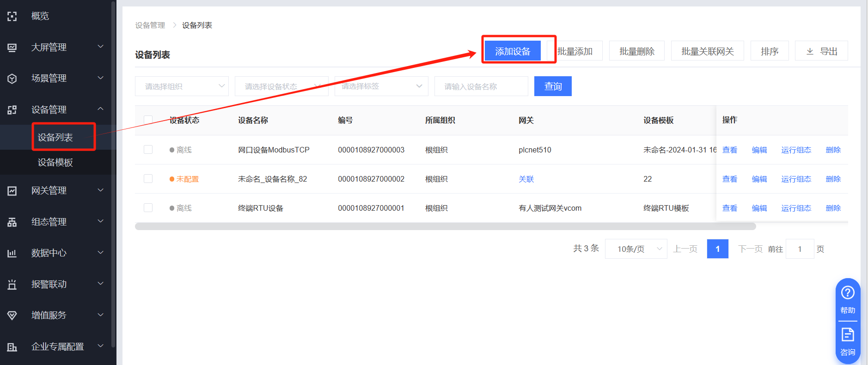Click the 请输入设备名称 search field

point(481,86)
